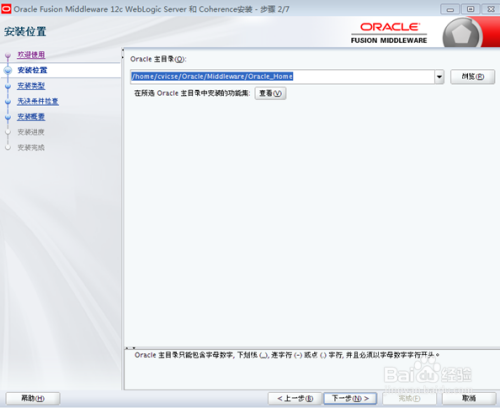
Task: Close the installer window
Action: coord(491,9)
